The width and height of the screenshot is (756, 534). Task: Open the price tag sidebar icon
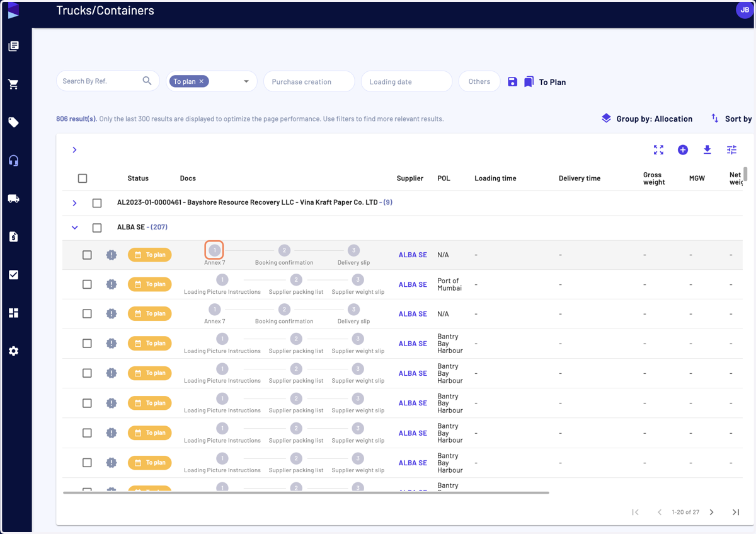pos(13,122)
